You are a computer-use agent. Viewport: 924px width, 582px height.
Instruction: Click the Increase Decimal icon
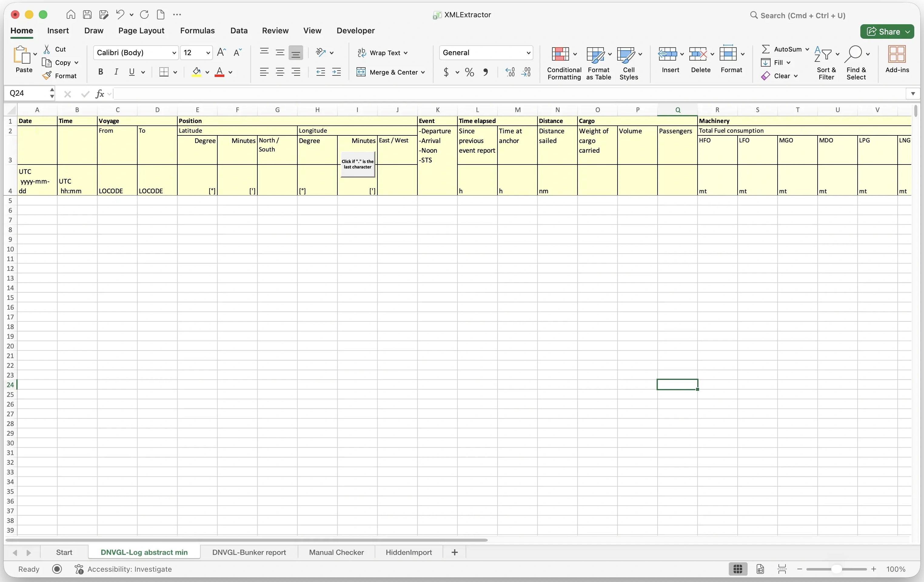point(510,72)
